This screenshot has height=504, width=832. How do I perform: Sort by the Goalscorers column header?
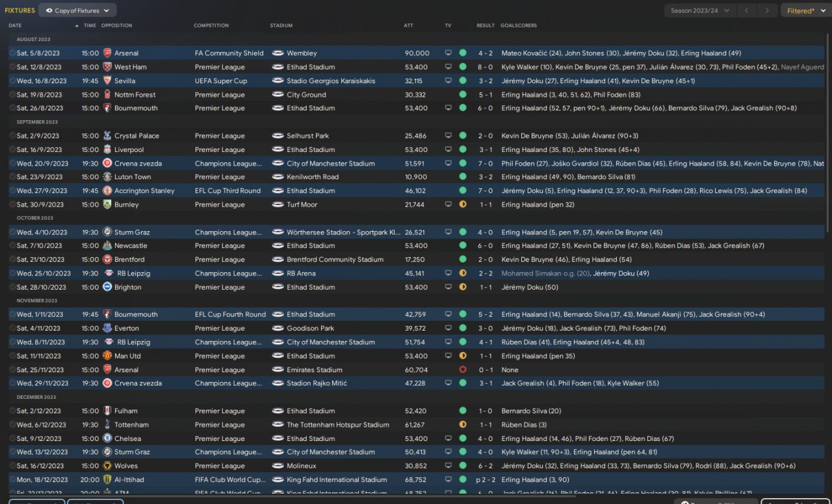[x=519, y=25]
